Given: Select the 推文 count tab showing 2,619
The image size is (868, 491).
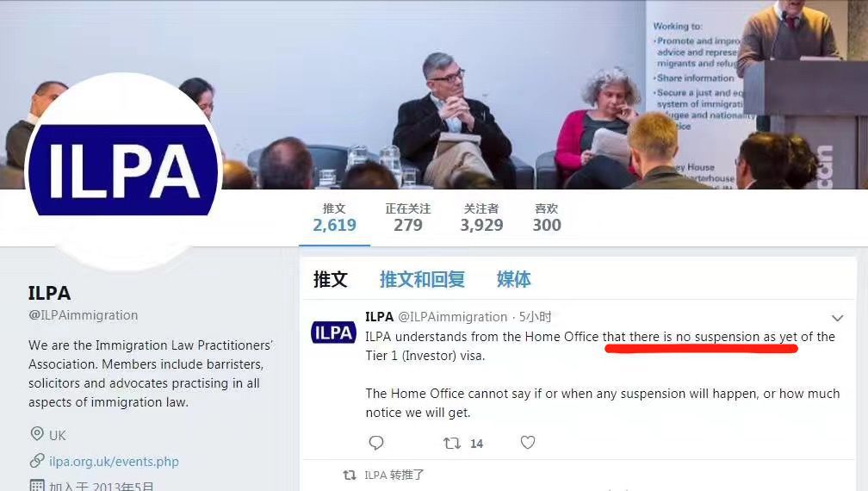Looking at the screenshot, I should point(334,218).
